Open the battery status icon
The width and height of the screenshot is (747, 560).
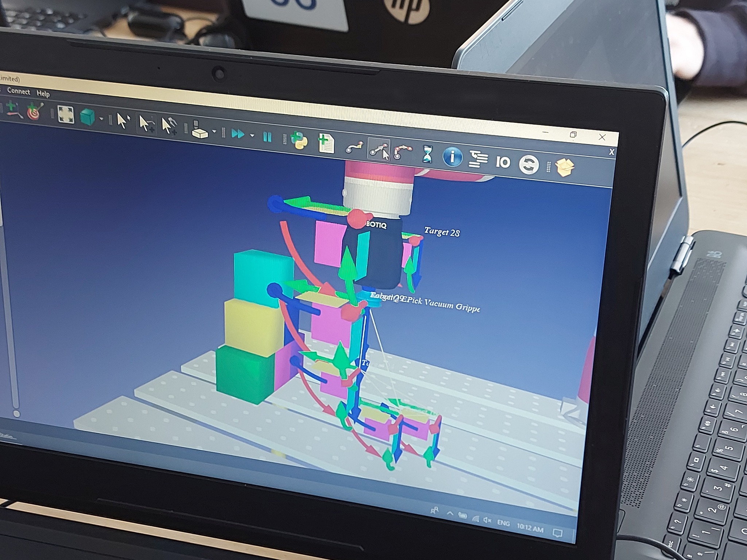click(x=462, y=516)
